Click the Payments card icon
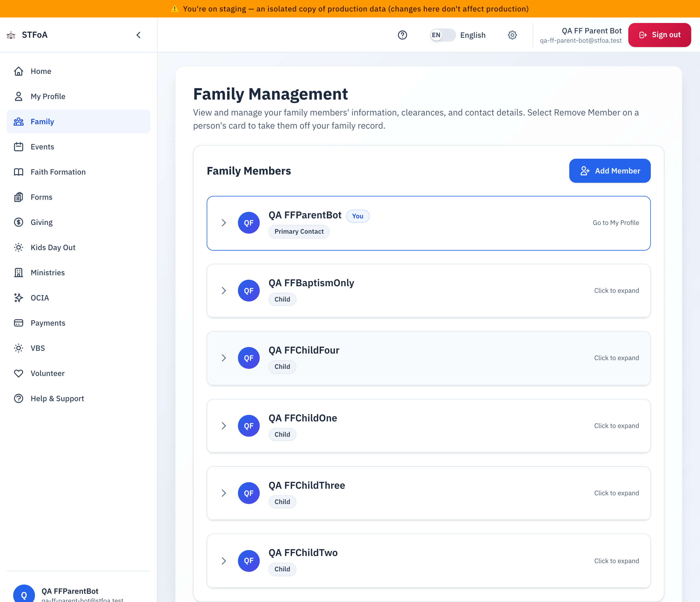Viewport: 700px width, 602px height. 19,323
